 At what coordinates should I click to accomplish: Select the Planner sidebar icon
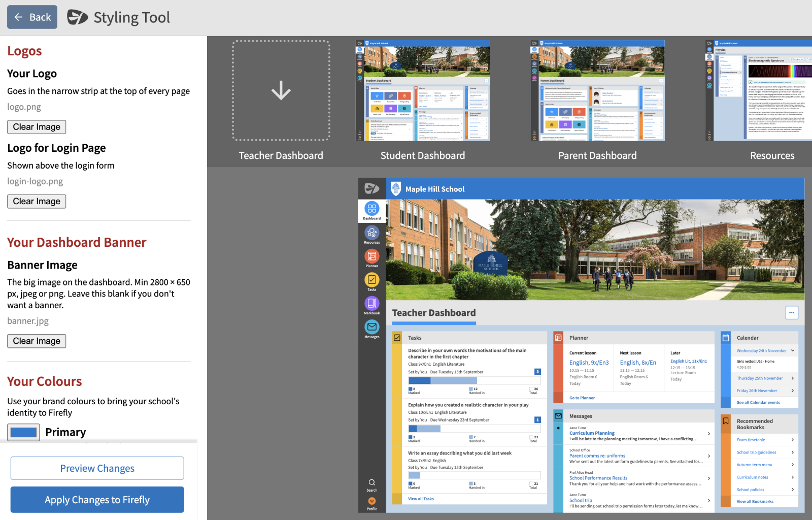click(x=371, y=257)
